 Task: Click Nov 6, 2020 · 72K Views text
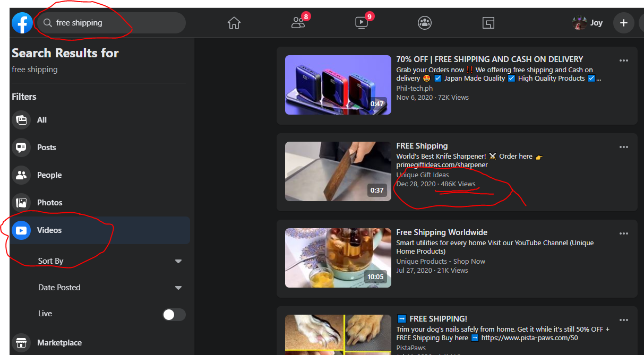(x=432, y=97)
